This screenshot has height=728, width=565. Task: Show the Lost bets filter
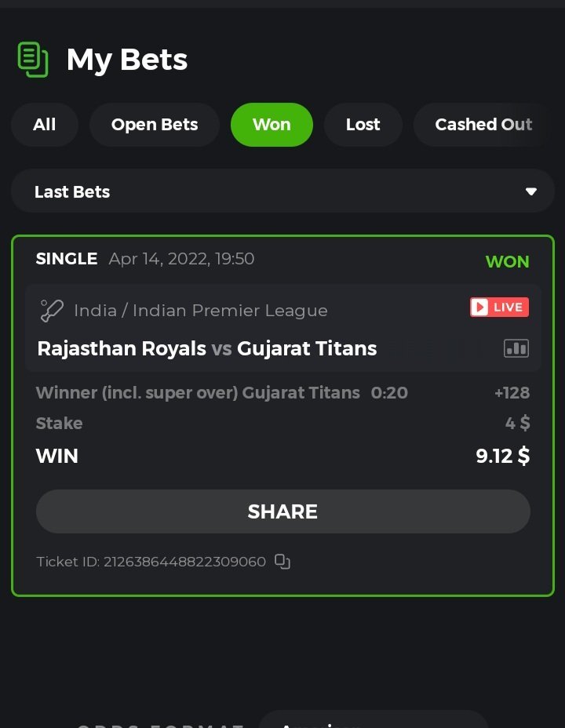click(363, 125)
